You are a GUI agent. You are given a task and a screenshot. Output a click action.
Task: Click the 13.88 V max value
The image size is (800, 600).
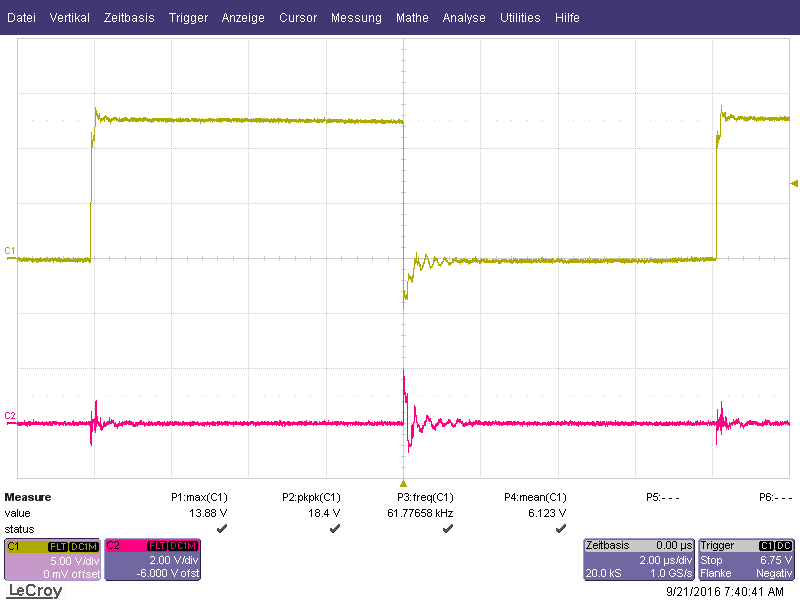(208, 513)
